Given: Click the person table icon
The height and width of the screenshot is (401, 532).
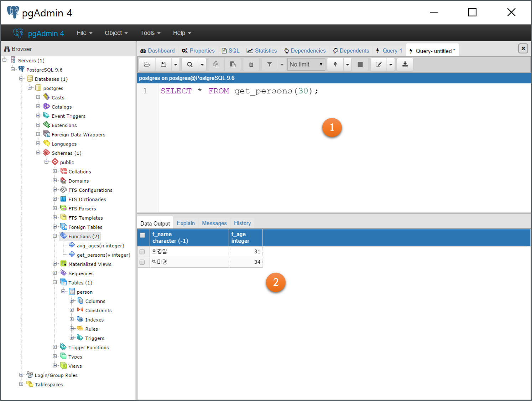Looking at the screenshot, I should (x=72, y=292).
